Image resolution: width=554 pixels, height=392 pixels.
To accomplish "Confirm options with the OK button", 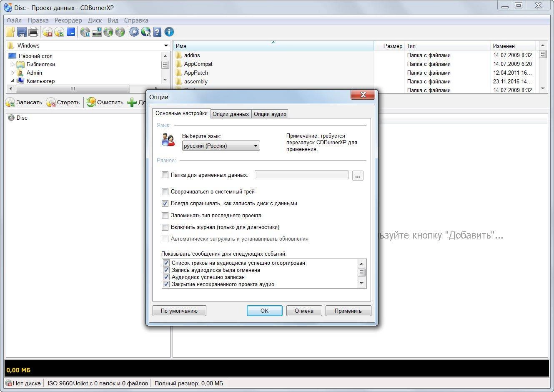I will coord(264,311).
